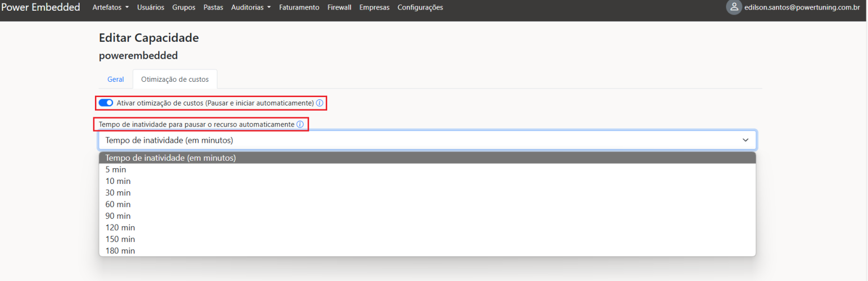Screen dimensions: 868x281
Task: Select 30 min inactivity time
Action: [118, 192]
